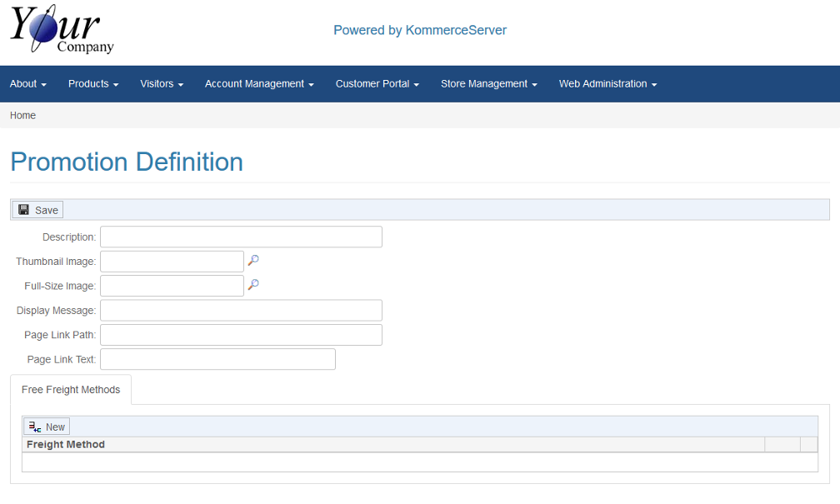Expand the Products menu
This screenshot has height=504, width=840.
(x=93, y=84)
